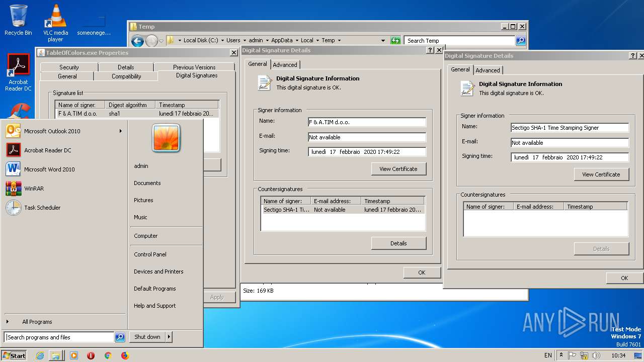Expand the Local Disk (C:) breadcrumb arrow
Screen dimensions: 644x362
[222, 41]
